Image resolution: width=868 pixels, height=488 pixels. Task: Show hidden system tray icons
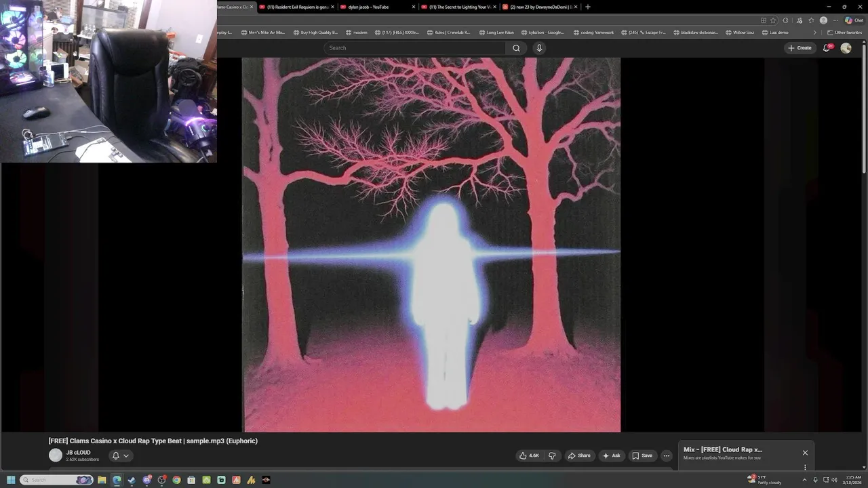coord(805,480)
